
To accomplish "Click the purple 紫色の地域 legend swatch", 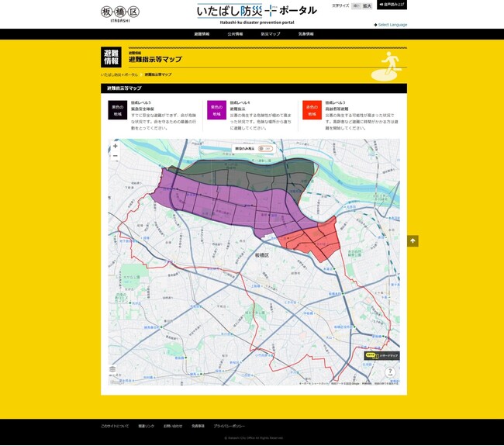I will (215, 110).
